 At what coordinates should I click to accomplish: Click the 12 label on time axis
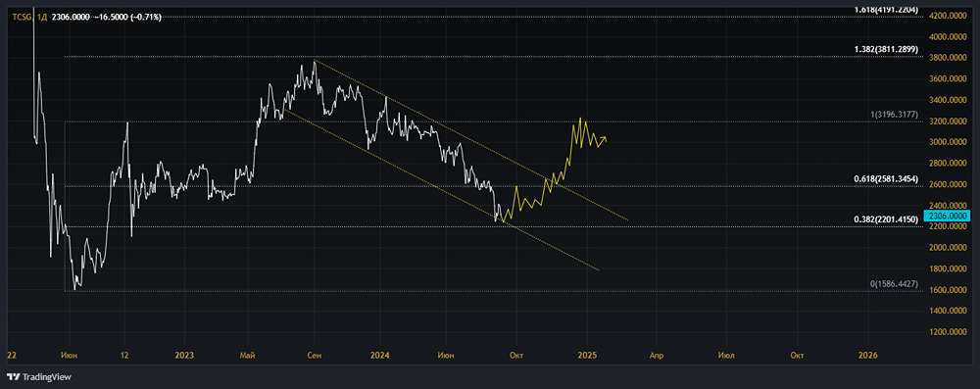pos(124,356)
